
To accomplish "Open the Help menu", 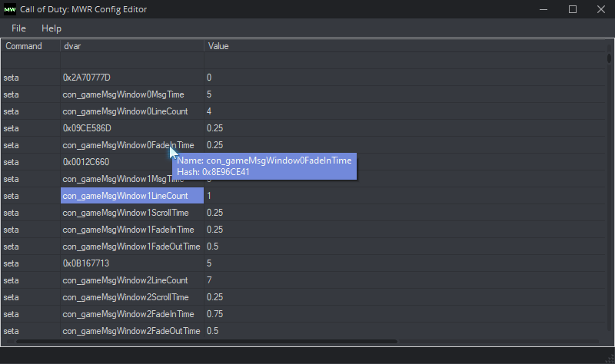I will point(52,28).
